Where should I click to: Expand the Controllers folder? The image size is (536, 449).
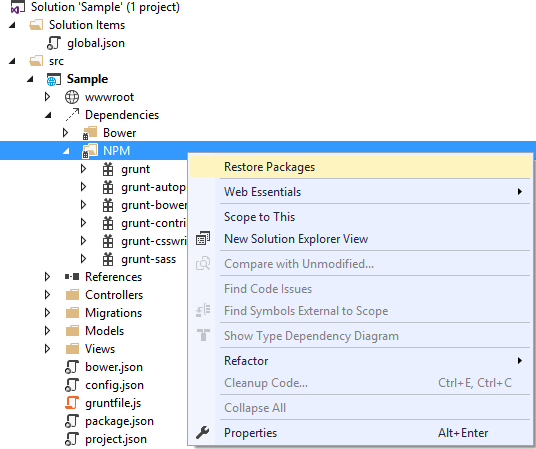pyautogui.click(x=48, y=295)
